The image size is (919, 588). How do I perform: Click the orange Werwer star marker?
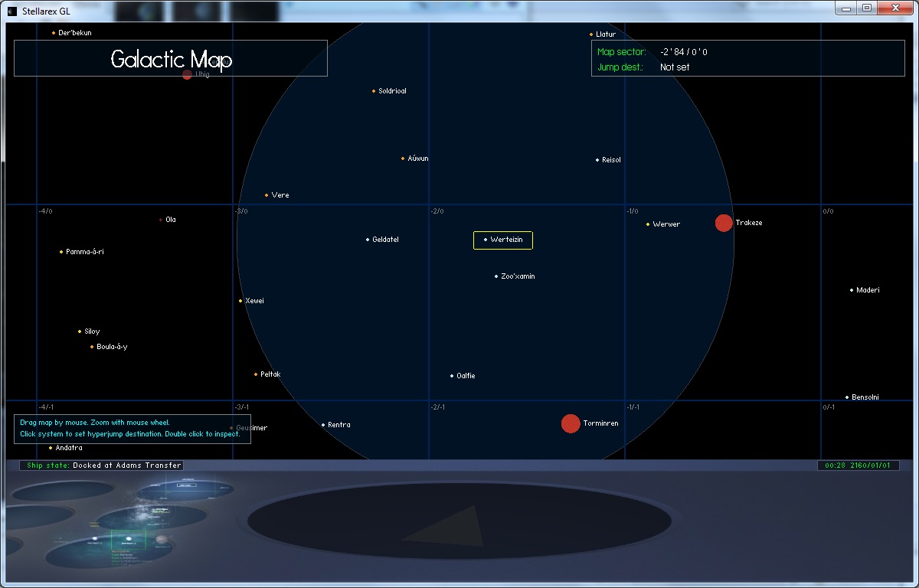point(648,224)
